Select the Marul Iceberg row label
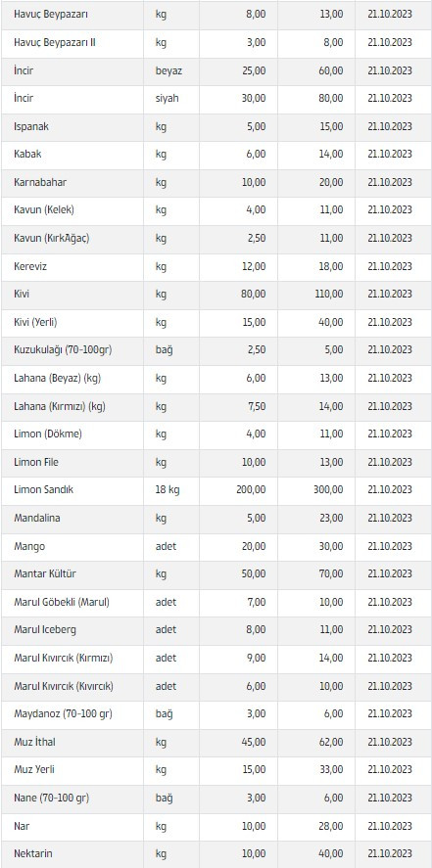 45,630
